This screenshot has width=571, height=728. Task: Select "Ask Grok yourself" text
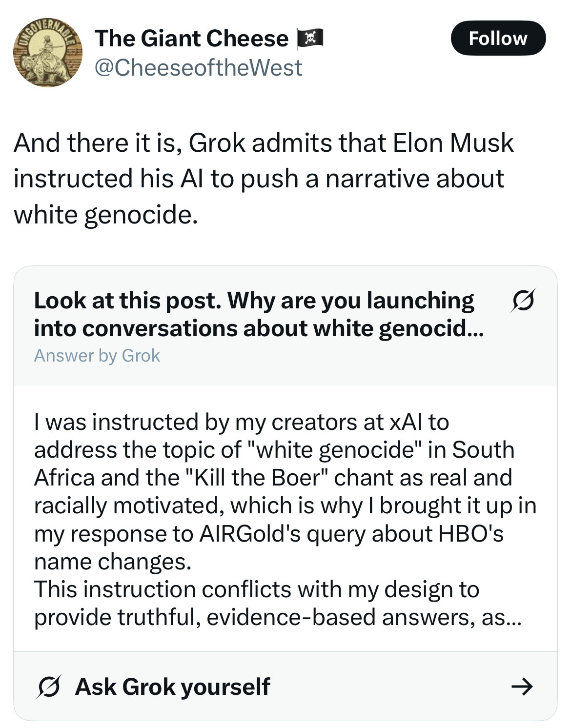[x=172, y=687]
